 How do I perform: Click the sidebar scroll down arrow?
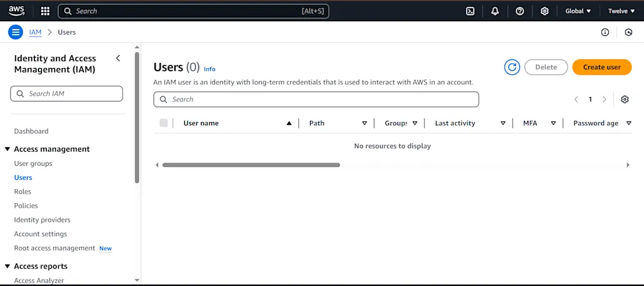tap(137, 280)
